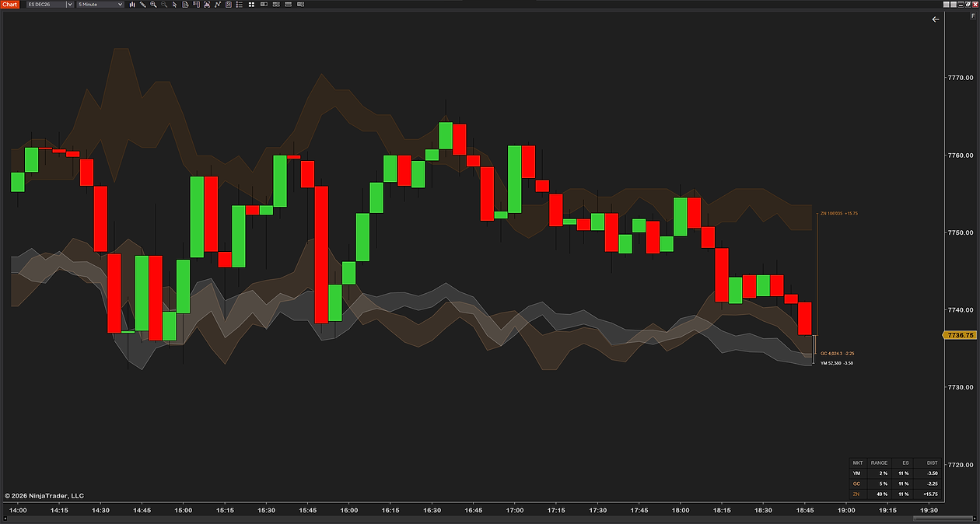Image resolution: width=980 pixels, height=524 pixels.
Task: Open the indicators line icon
Action: (x=217, y=5)
